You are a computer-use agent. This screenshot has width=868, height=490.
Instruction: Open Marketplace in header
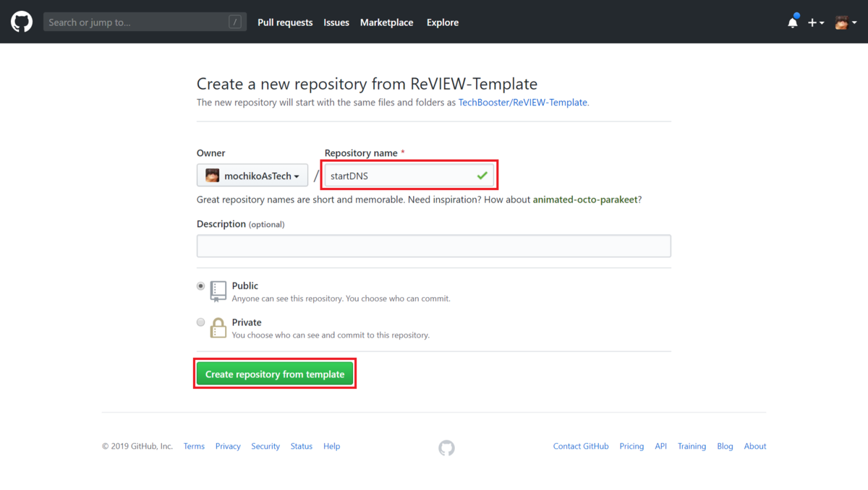(x=387, y=22)
